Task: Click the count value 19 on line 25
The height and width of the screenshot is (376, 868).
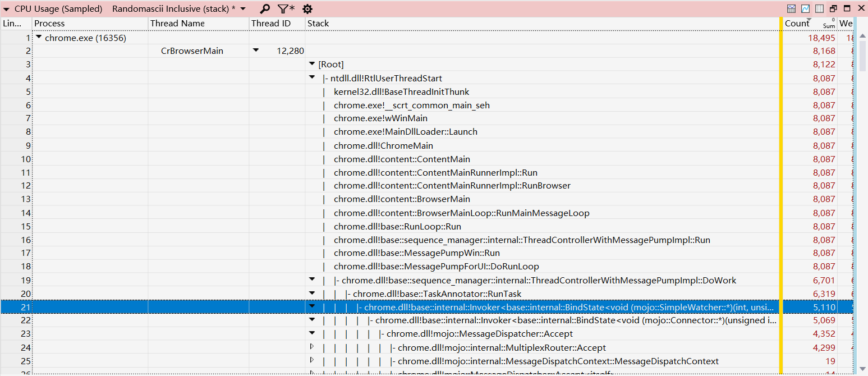Action: (830, 361)
